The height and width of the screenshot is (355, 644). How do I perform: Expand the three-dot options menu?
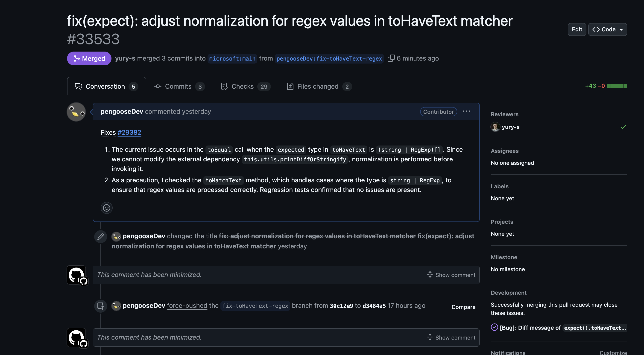point(466,111)
